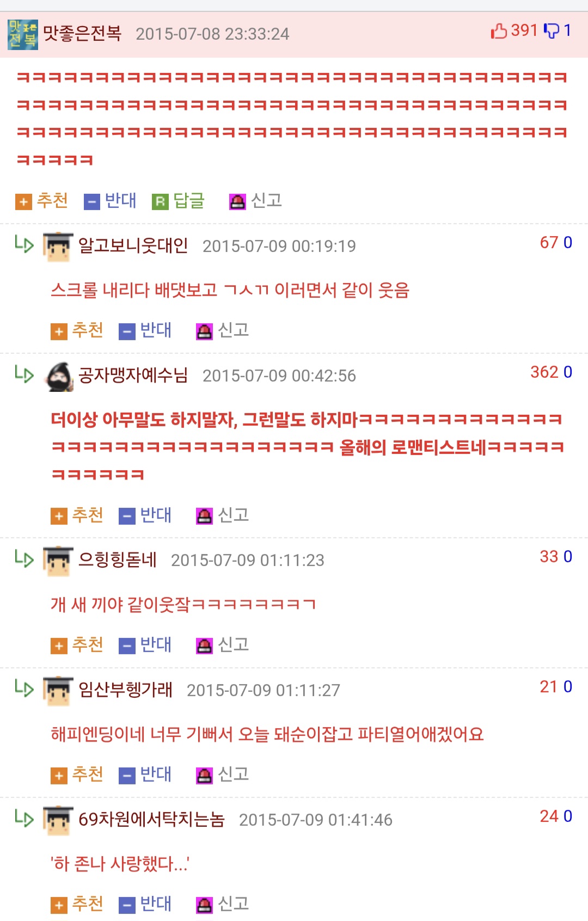Click the thumbs-down icon showing 1

552,31
